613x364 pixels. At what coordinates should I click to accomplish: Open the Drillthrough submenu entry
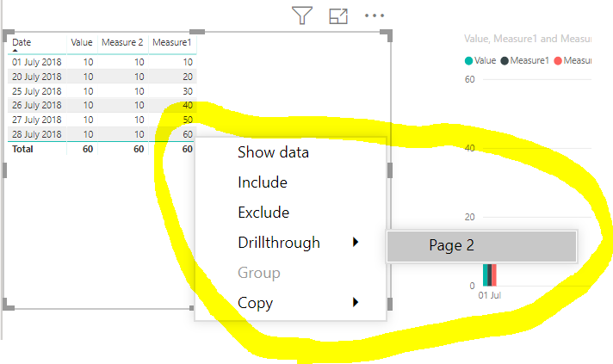click(279, 243)
